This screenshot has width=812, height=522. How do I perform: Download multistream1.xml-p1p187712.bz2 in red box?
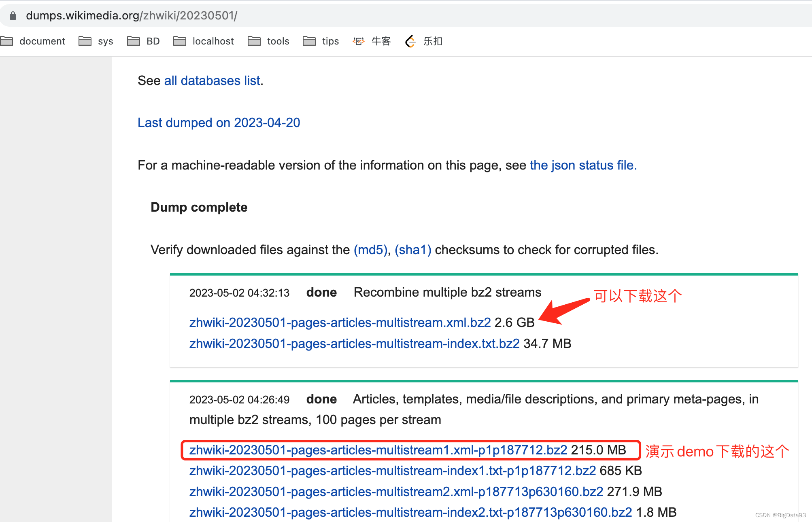point(378,450)
